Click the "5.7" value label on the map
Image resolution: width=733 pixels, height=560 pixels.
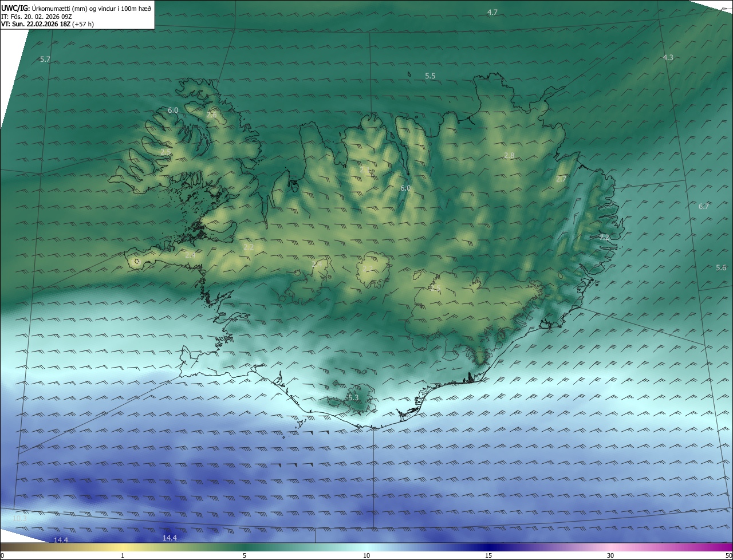[45, 60]
